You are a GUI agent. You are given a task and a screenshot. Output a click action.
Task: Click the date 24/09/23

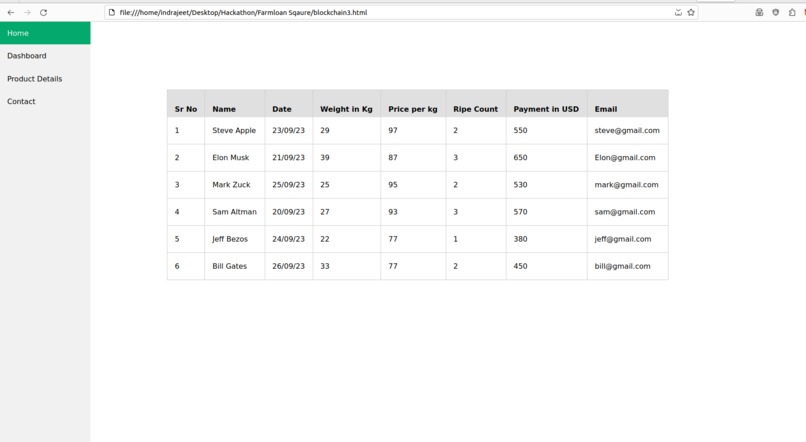coord(288,239)
